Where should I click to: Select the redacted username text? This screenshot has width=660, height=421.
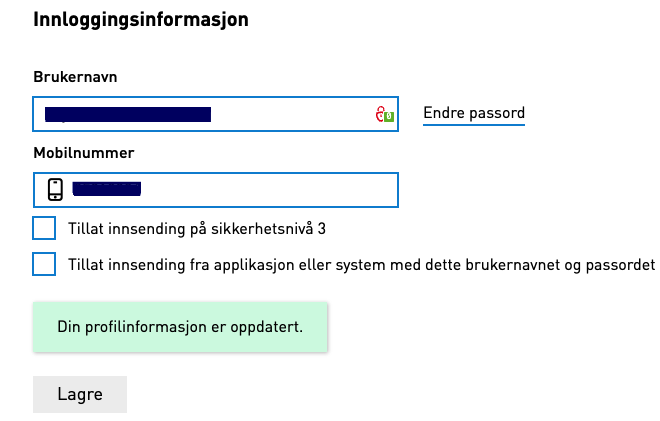(x=128, y=114)
